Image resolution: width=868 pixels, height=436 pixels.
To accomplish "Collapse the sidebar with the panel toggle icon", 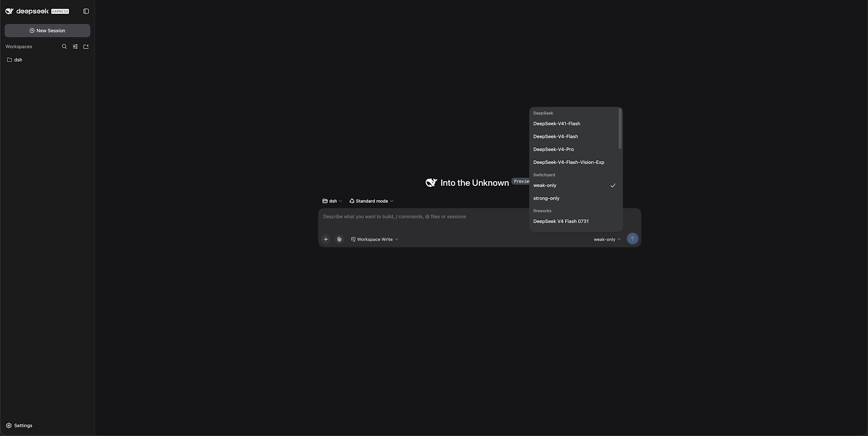I will [x=86, y=11].
